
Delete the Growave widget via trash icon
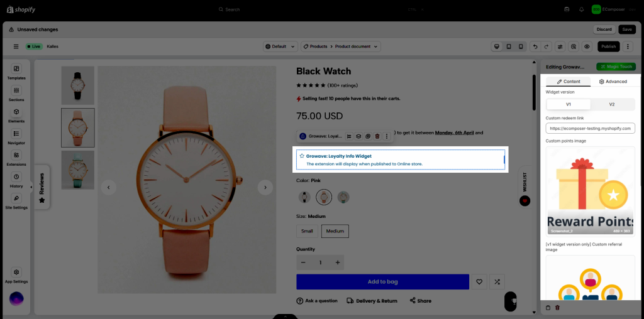pos(377,136)
